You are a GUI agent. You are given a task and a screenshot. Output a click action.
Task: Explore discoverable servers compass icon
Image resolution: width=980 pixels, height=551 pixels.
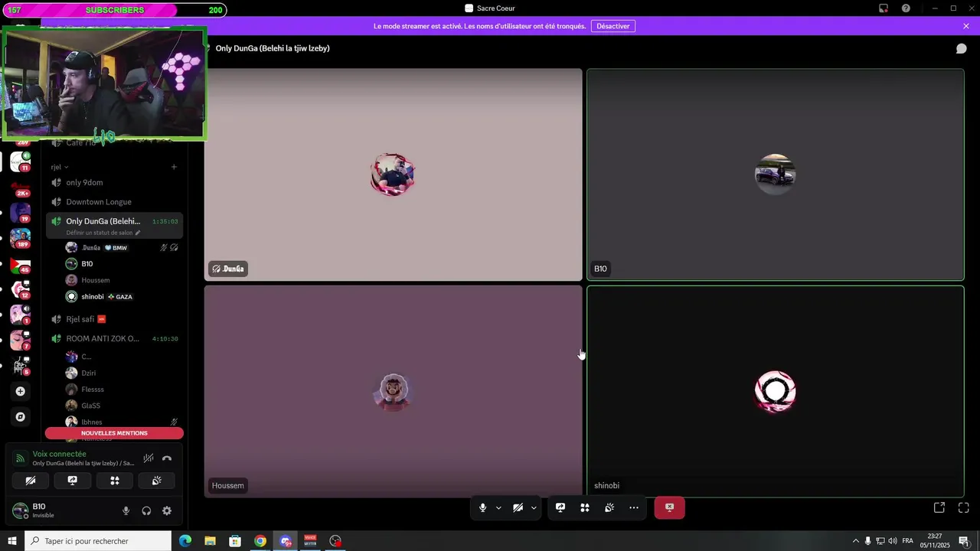click(21, 417)
